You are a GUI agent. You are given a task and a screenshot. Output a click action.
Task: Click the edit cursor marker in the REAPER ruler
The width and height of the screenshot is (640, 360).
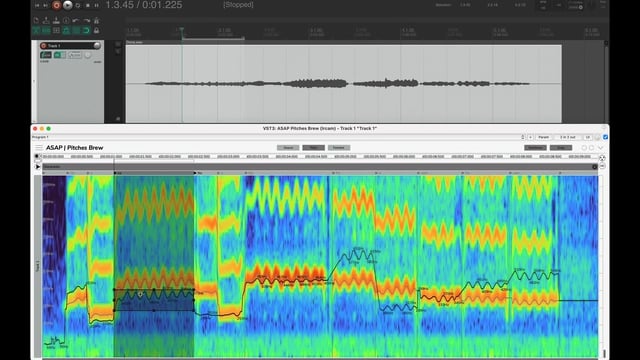(x=182, y=29)
